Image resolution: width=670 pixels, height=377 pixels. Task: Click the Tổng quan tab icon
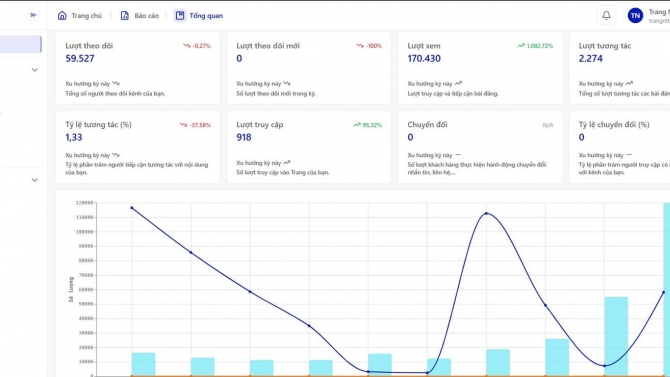pos(179,15)
